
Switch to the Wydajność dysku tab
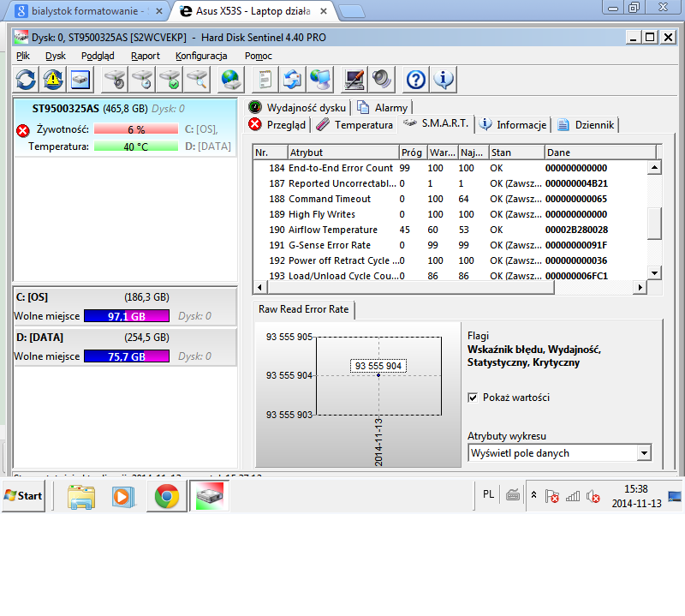coord(298,108)
